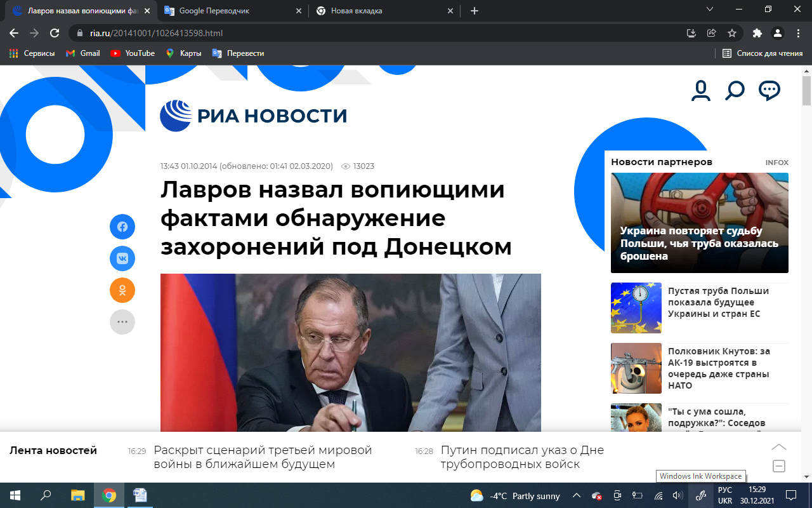Share article via Odnoklassniki icon
The image size is (812, 508).
(x=122, y=290)
